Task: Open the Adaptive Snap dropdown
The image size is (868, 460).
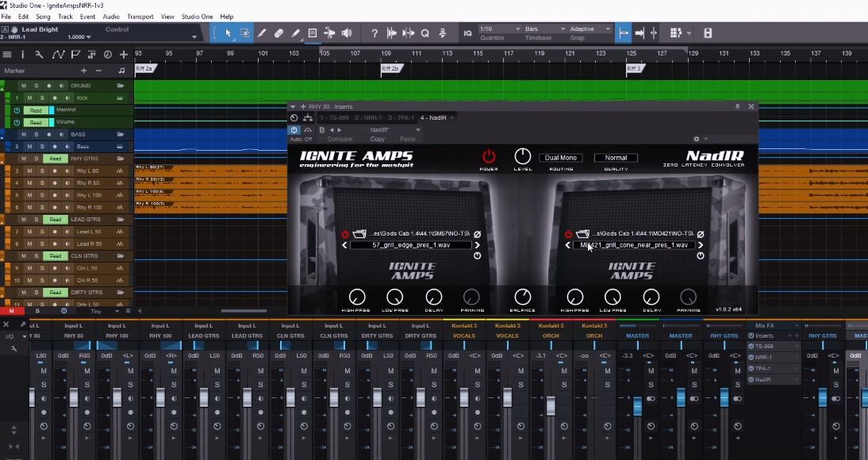Action: click(x=590, y=29)
